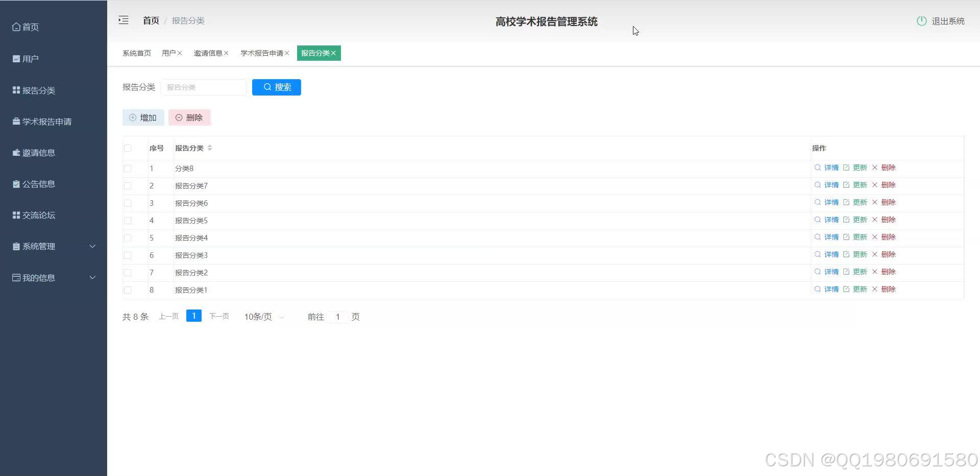This screenshot has width=980, height=476.
Task: Collapse the sidebar with the hamburger icon
Action: 123,20
